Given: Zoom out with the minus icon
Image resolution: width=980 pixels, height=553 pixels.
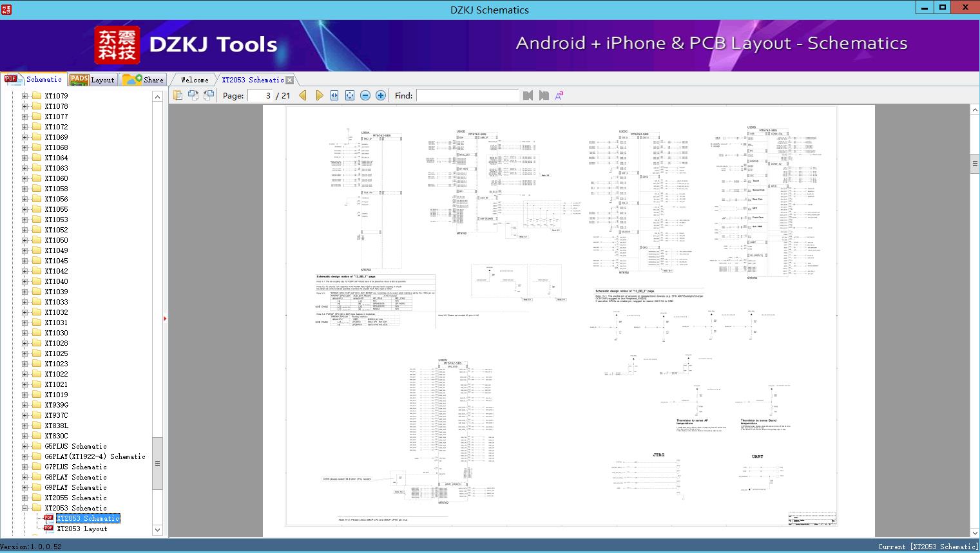Looking at the screenshot, I should (x=365, y=95).
